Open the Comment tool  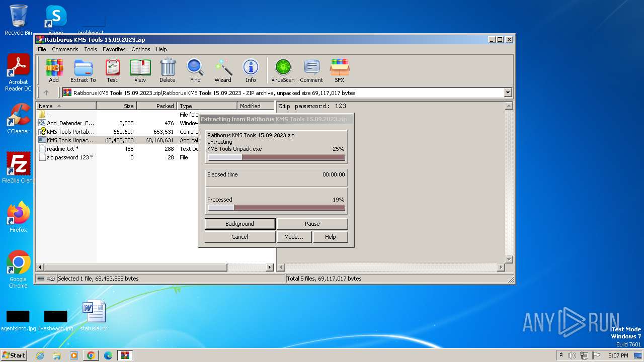pos(311,70)
